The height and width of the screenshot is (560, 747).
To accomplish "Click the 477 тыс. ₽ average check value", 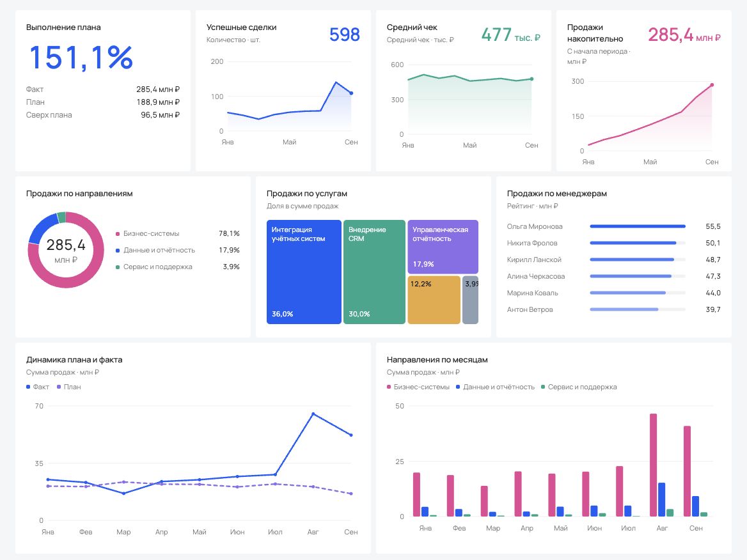I will point(511,35).
